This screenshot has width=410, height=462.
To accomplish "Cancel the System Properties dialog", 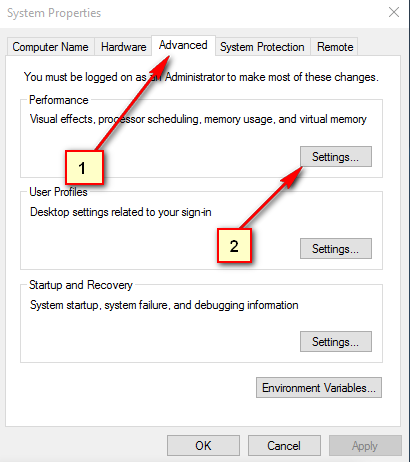I will (x=284, y=445).
